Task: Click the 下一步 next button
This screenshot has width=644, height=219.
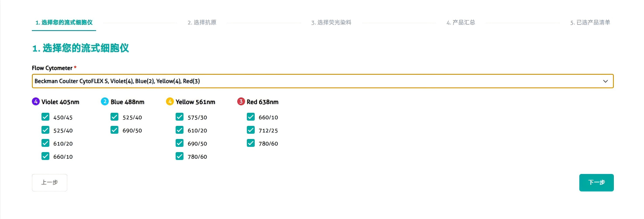Action: 596,183
